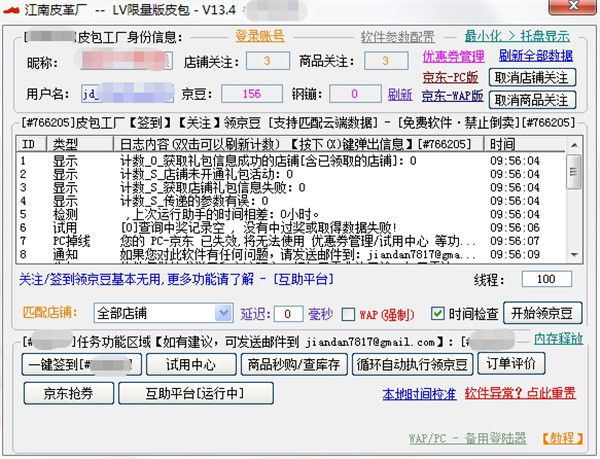Open WAP/PC - 备用登陆器 link
This screenshot has width=600, height=459.
coord(468,438)
